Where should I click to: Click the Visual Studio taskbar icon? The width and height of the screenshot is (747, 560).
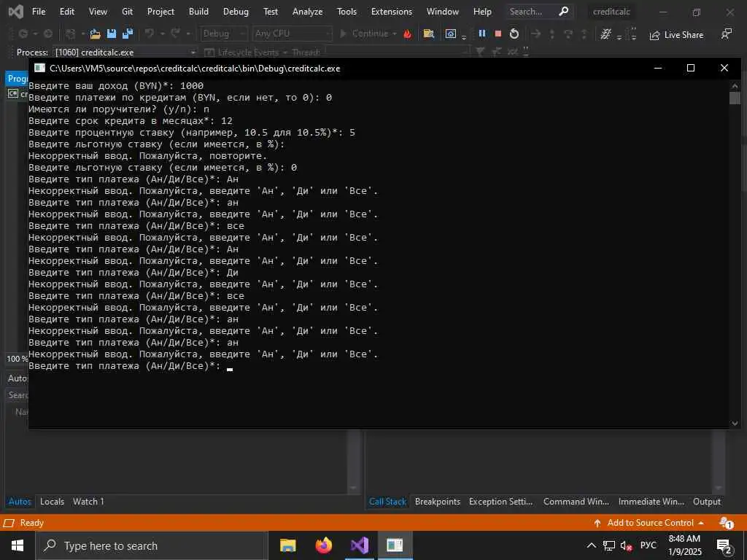pyautogui.click(x=359, y=545)
